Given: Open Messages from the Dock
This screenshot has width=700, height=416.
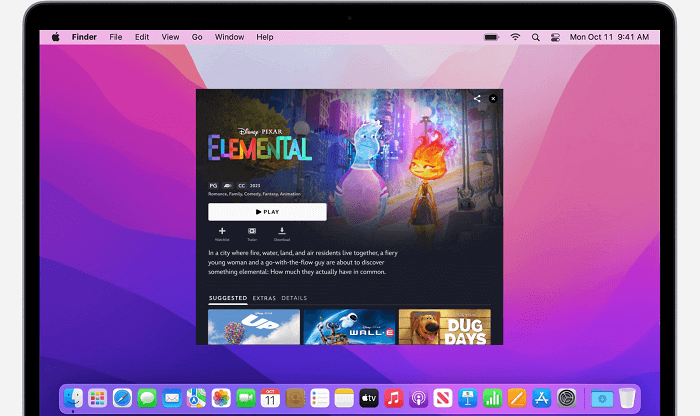Looking at the screenshot, I should click(147, 398).
